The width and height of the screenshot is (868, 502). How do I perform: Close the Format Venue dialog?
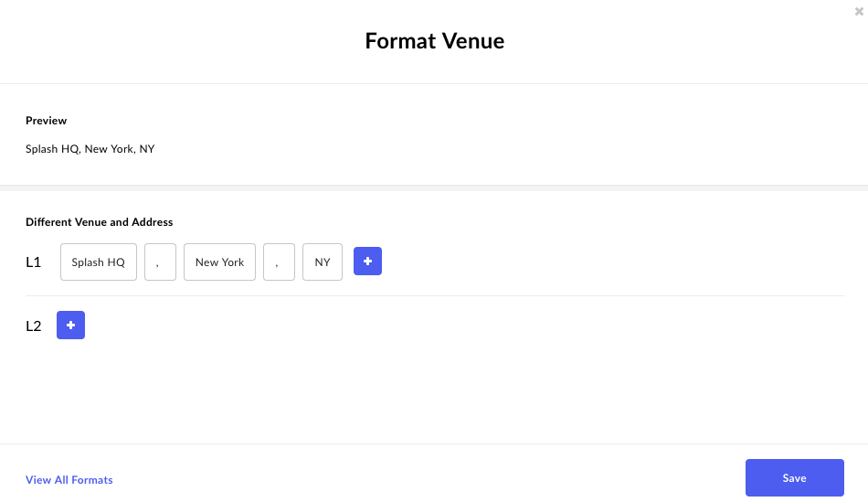859,11
